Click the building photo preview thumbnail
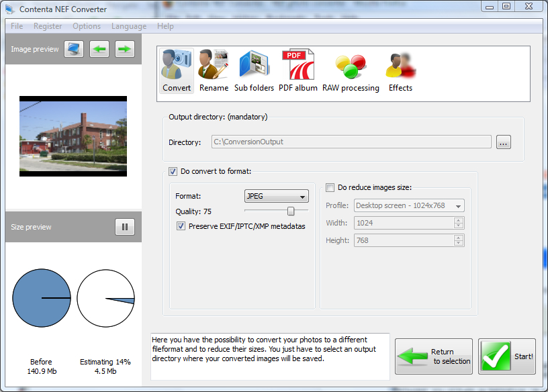 click(x=73, y=136)
